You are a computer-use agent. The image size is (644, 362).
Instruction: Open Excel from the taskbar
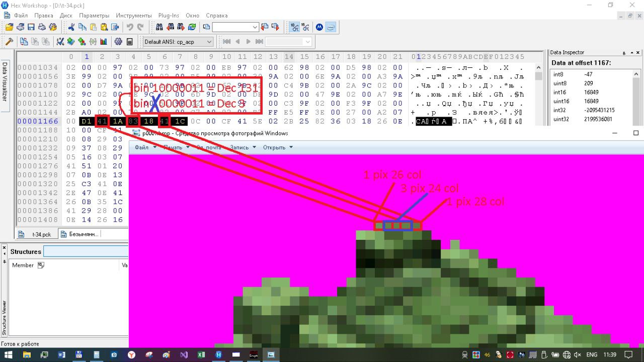tap(201, 354)
